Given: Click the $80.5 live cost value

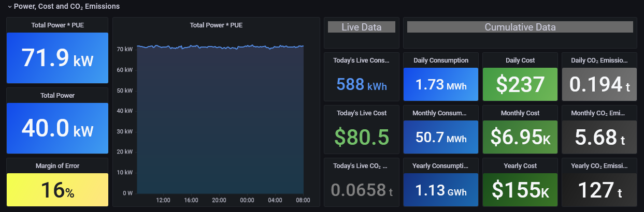Looking at the screenshot, I should (x=361, y=137).
